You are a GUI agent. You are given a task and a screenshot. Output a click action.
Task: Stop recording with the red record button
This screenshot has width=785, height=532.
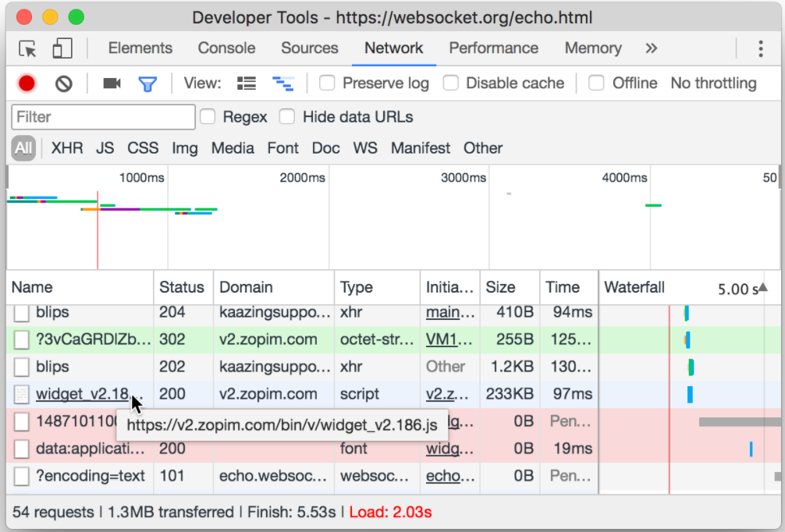(x=27, y=83)
